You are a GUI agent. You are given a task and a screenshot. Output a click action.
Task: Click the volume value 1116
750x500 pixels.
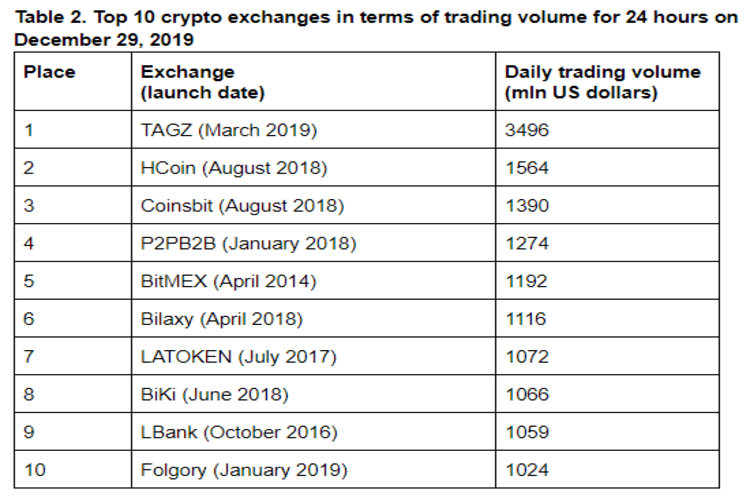[x=526, y=319]
